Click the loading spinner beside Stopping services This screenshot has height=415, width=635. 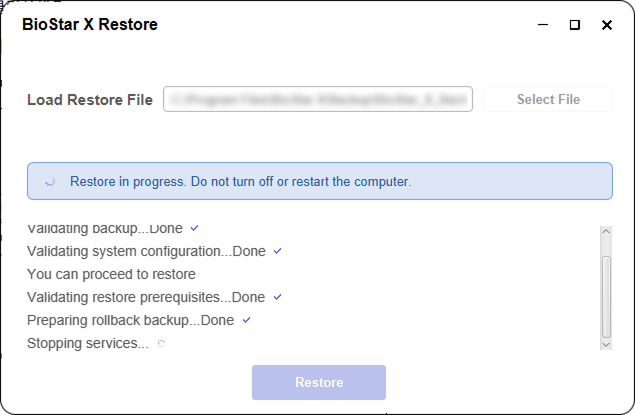[x=162, y=343]
